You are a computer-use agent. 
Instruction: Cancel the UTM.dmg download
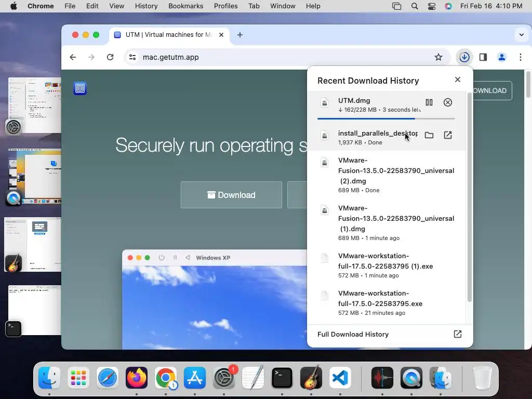point(447,102)
